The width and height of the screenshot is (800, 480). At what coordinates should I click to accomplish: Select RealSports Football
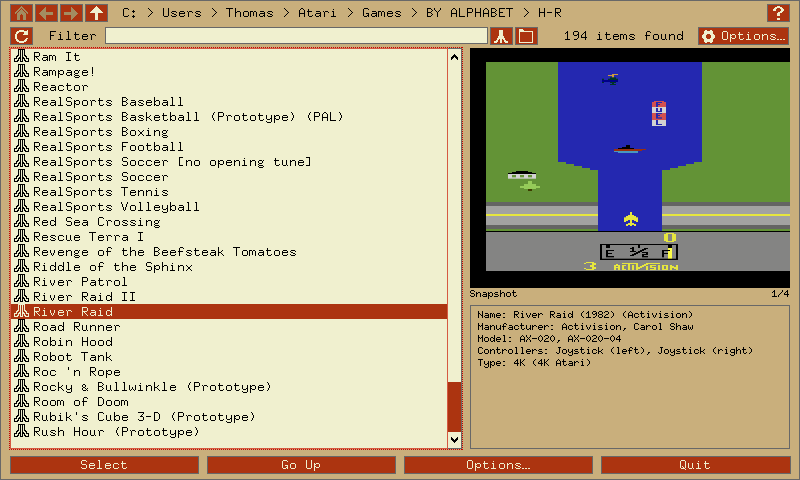[x=229, y=147]
